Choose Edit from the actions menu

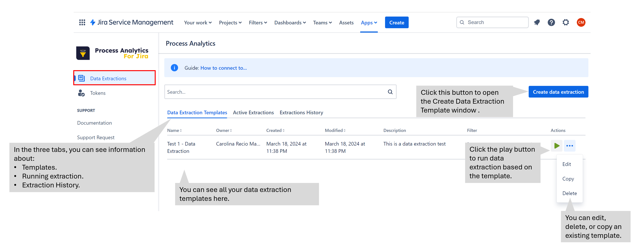566,164
